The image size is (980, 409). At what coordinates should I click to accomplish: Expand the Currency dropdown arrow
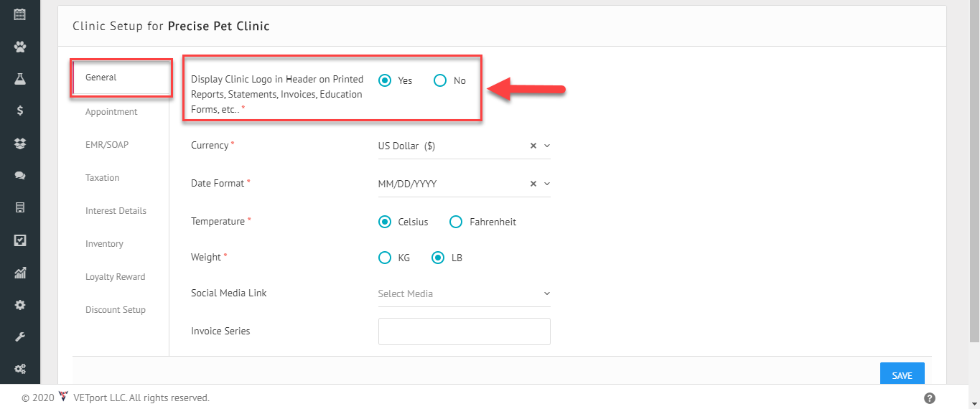click(x=547, y=146)
